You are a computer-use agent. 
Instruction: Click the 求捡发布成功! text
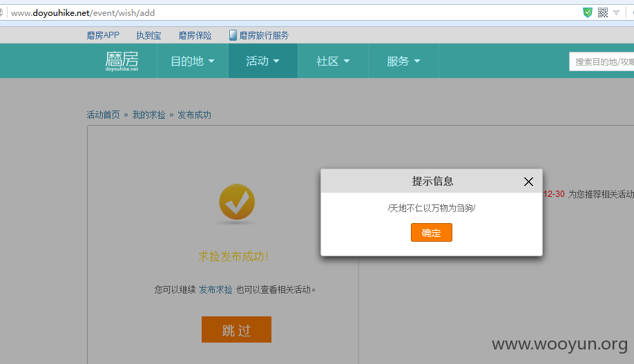(233, 256)
